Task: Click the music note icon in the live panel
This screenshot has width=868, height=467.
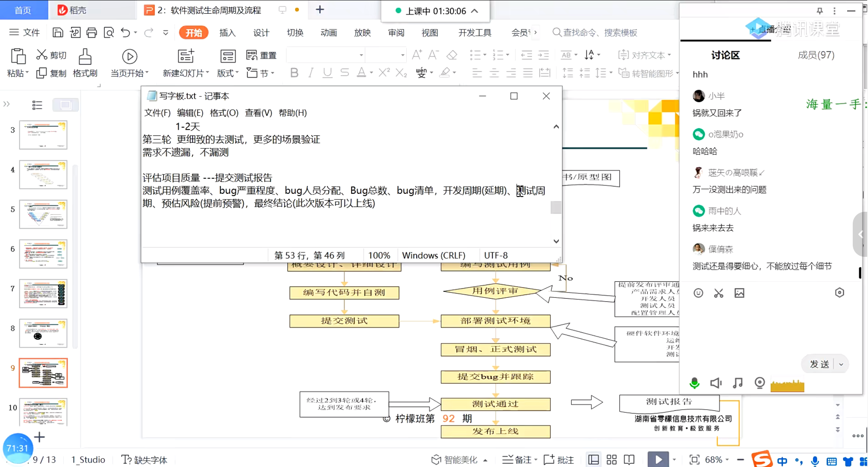Action: pos(738,383)
